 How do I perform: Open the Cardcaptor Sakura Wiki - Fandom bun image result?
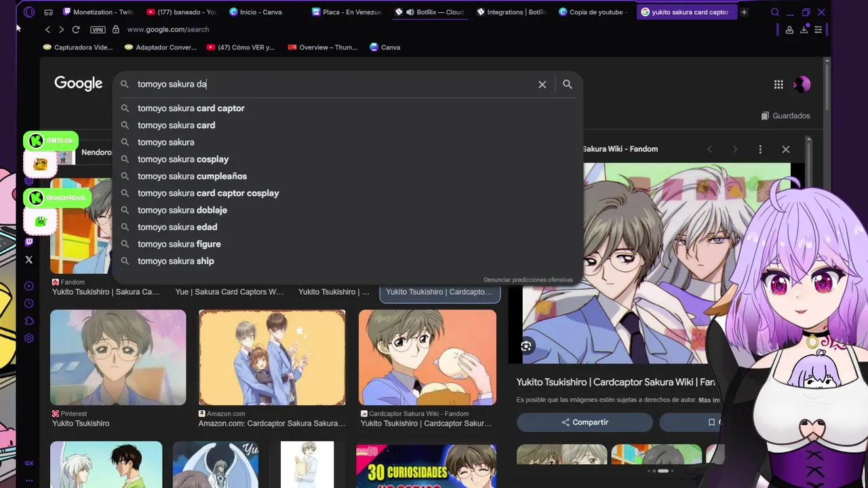tap(427, 357)
